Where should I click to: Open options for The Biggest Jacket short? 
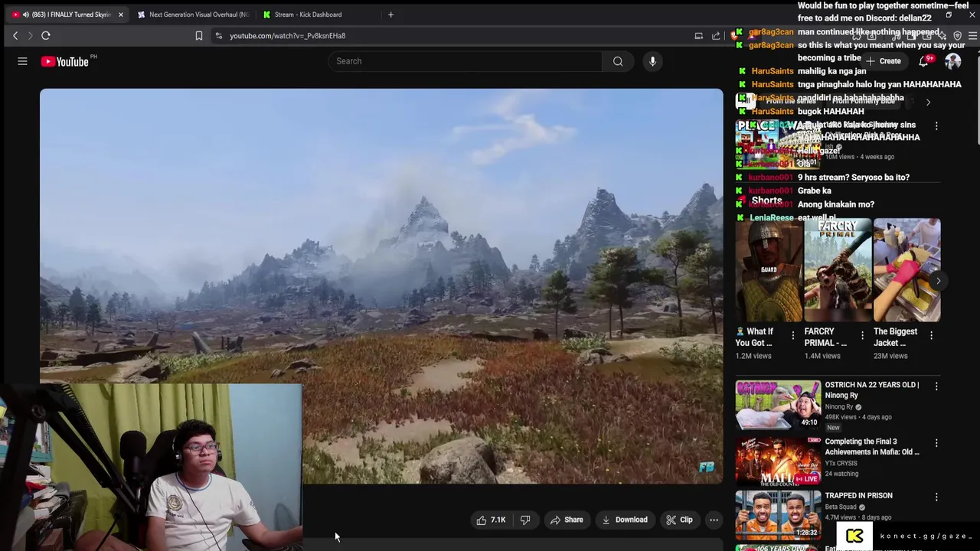931,335
